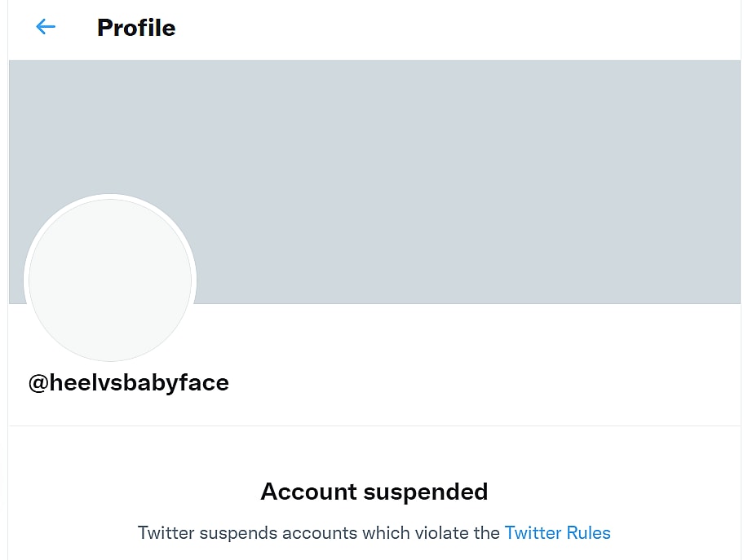Click the word 'Rules' in the blue link
The image size is (748, 560).
[x=588, y=533]
